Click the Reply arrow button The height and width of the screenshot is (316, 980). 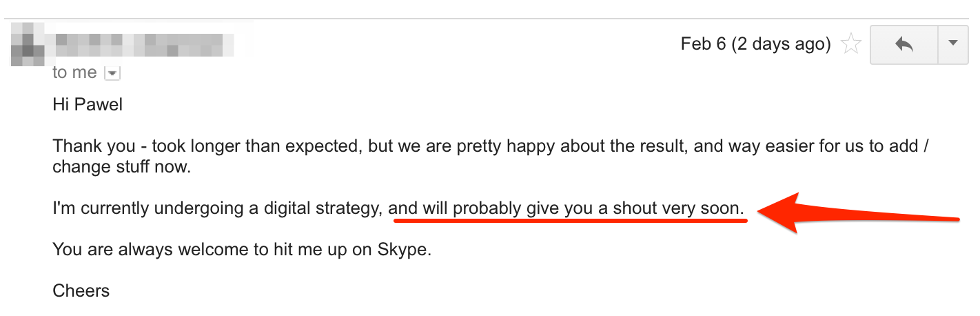[904, 45]
